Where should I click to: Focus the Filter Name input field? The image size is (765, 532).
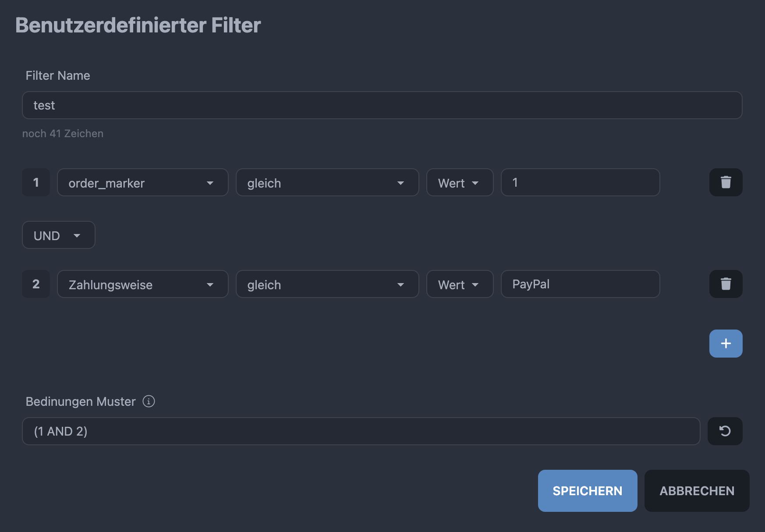pyautogui.click(x=382, y=105)
